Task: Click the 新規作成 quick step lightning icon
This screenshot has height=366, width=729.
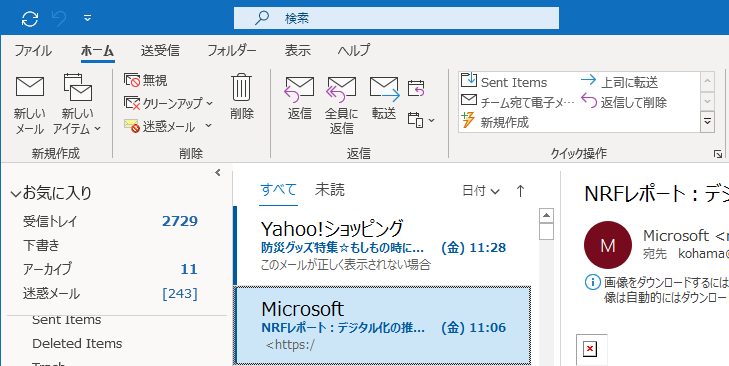Action: 468,121
